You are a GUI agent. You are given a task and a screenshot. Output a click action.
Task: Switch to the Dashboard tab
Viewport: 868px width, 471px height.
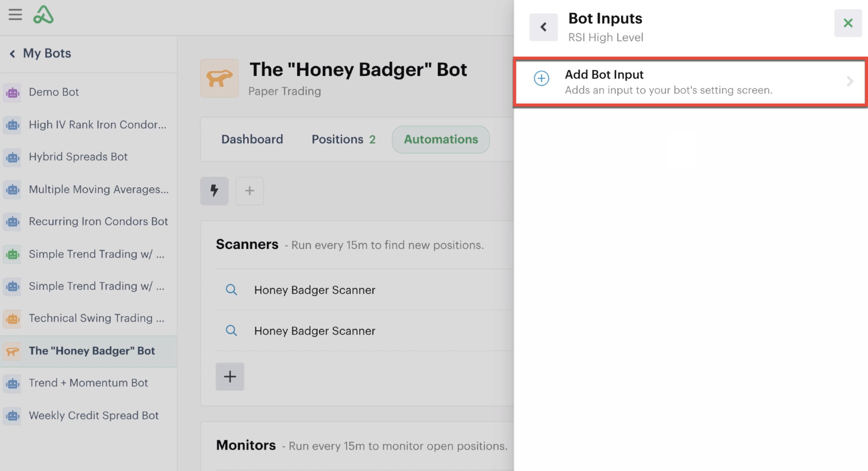coord(252,139)
